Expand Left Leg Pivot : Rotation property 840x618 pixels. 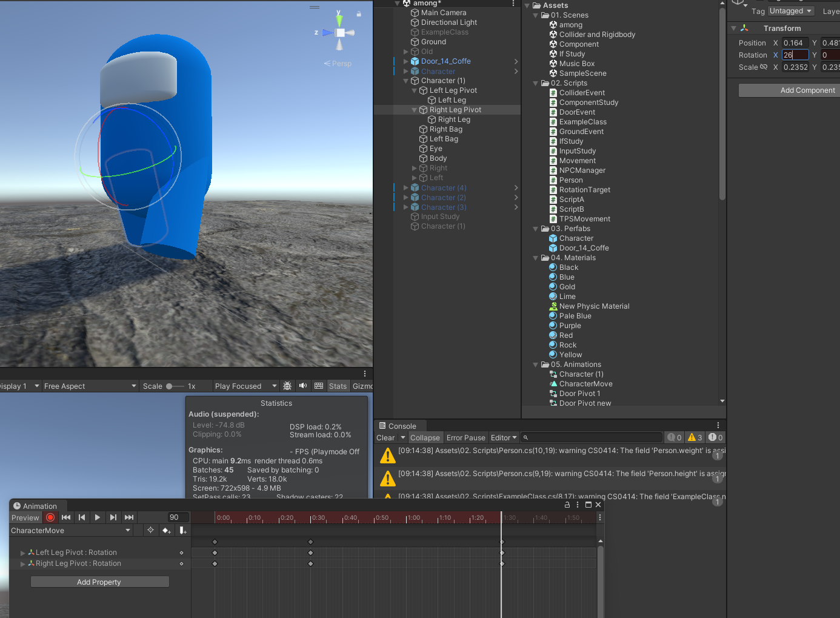point(23,553)
